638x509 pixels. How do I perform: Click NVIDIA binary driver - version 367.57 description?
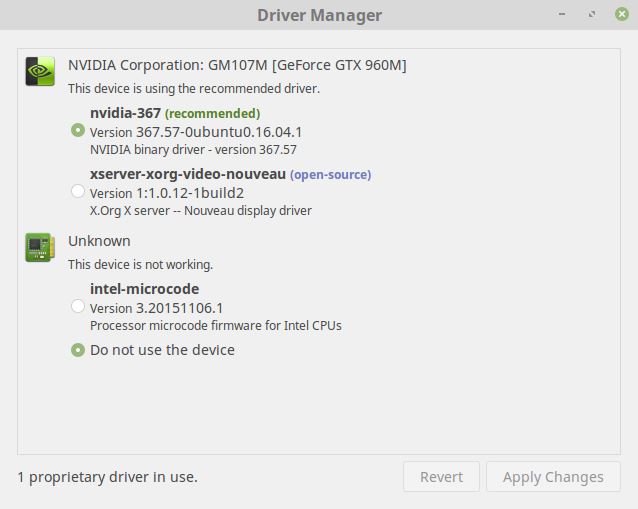click(x=193, y=150)
